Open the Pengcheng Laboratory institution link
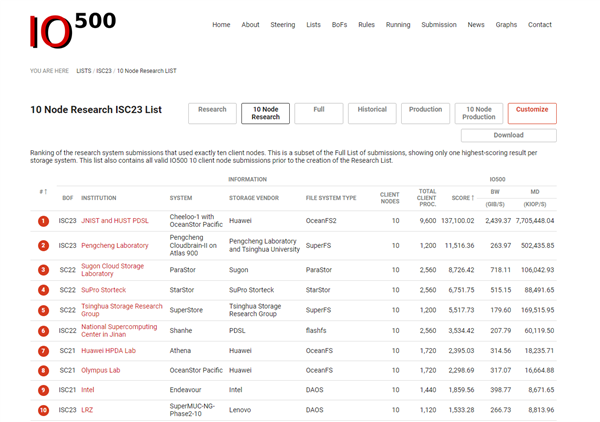The height and width of the screenshot is (422, 600). pos(115,245)
